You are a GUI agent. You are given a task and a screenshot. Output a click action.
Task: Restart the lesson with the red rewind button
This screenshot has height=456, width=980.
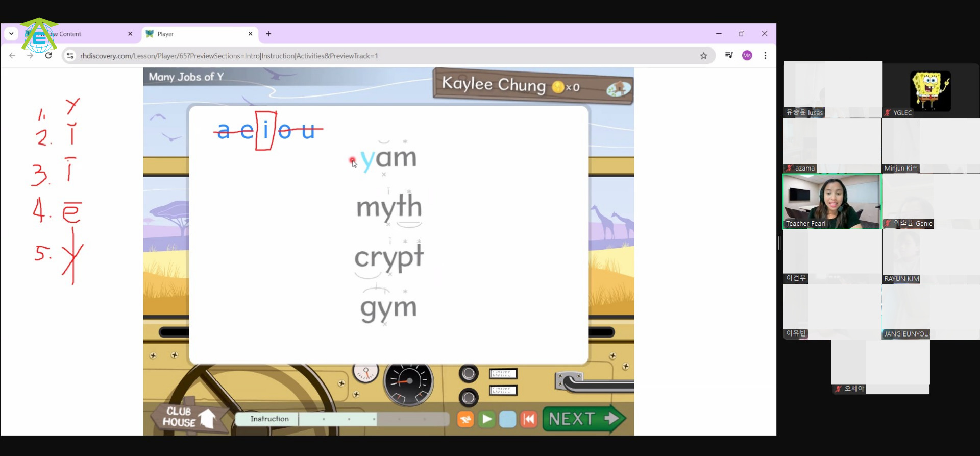point(529,419)
